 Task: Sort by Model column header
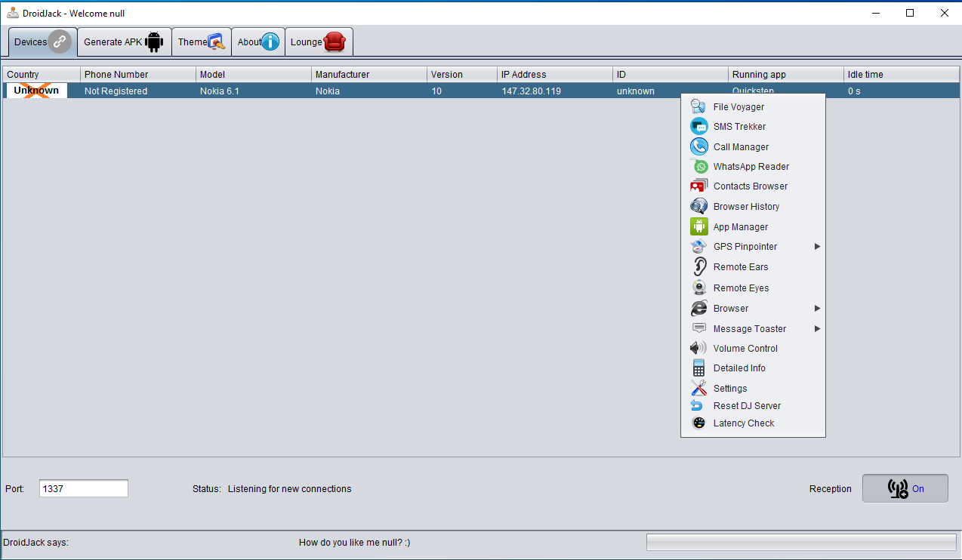pos(254,75)
